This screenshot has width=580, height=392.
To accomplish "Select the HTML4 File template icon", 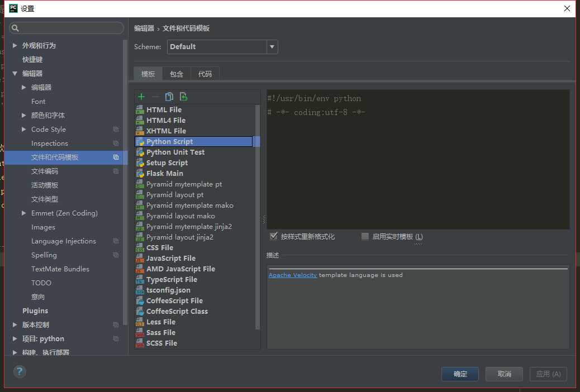I will 140,120.
